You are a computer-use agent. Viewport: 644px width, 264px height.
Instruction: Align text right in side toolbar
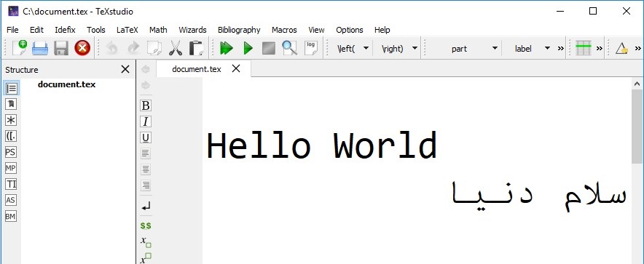(146, 185)
